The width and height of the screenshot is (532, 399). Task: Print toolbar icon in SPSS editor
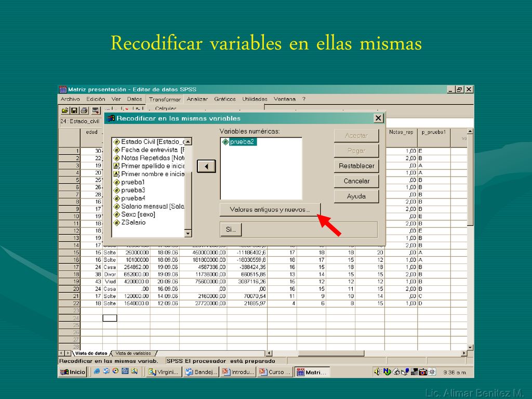pos(84,110)
